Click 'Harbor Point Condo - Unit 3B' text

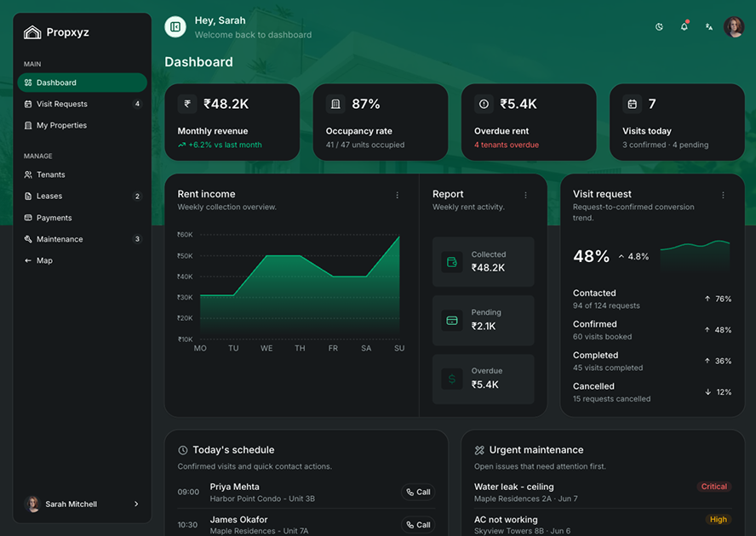click(x=262, y=499)
